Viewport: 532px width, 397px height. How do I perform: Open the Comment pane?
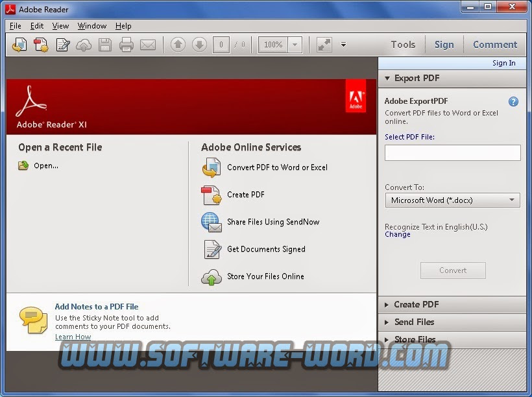[x=495, y=45]
